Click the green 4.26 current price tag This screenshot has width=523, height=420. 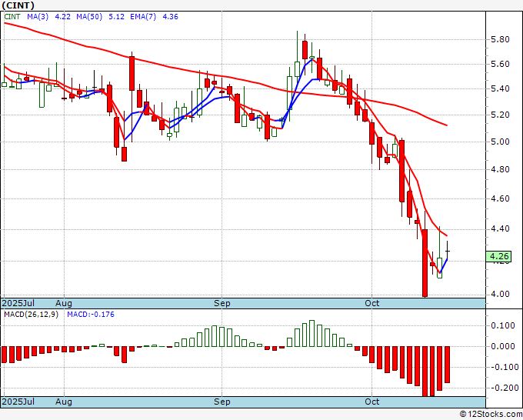498,256
